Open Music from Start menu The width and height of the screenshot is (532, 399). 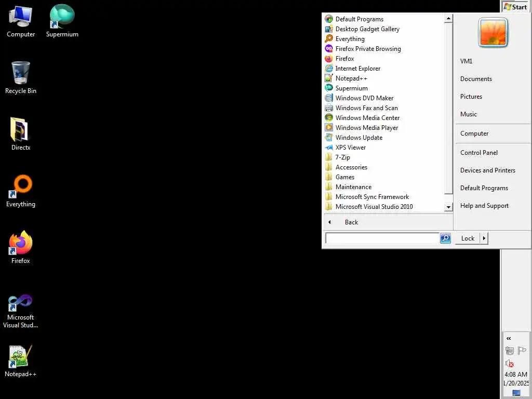click(468, 114)
